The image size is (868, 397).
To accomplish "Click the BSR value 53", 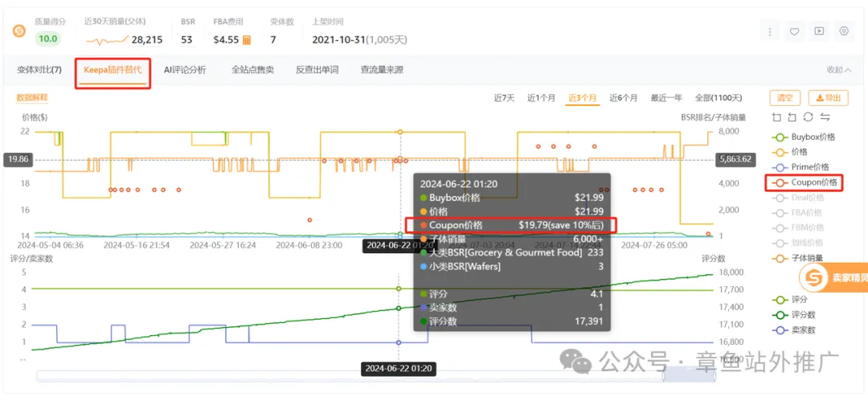I will (x=186, y=40).
